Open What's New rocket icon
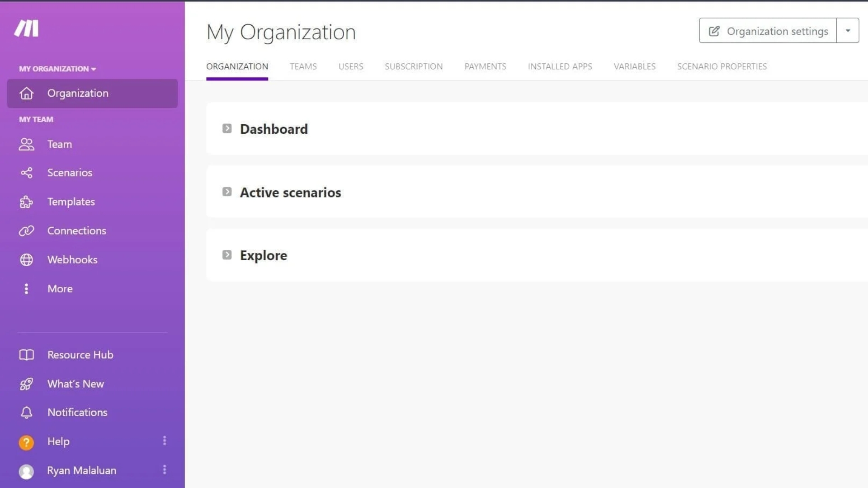 [26, 384]
